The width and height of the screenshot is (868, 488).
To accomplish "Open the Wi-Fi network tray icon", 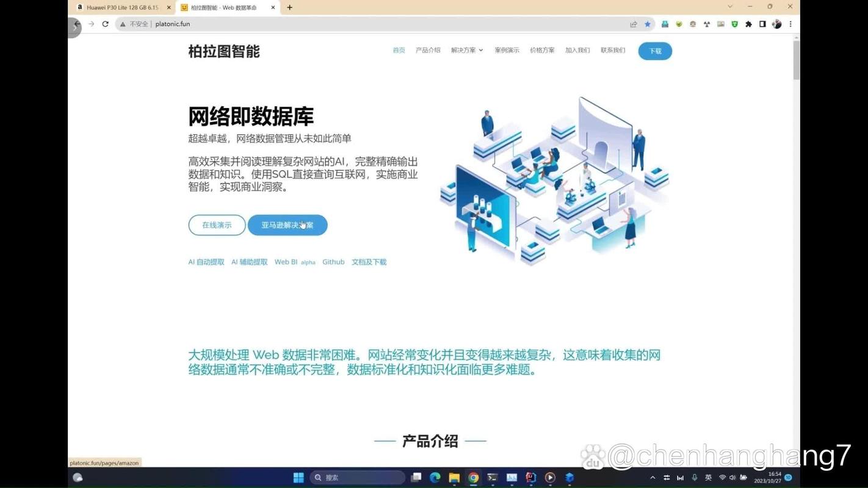I will 723,478.
